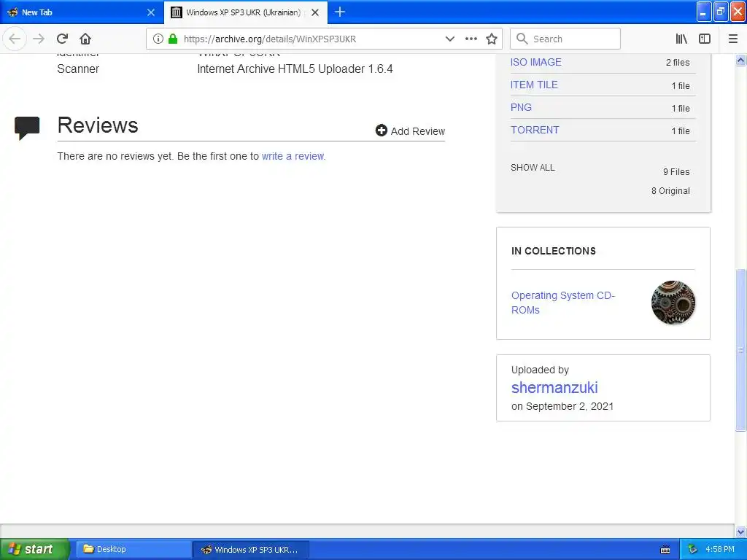Click the 'on September 2, 2021' upload date
This screenshot has height=560, width=747.
(562, 406)
